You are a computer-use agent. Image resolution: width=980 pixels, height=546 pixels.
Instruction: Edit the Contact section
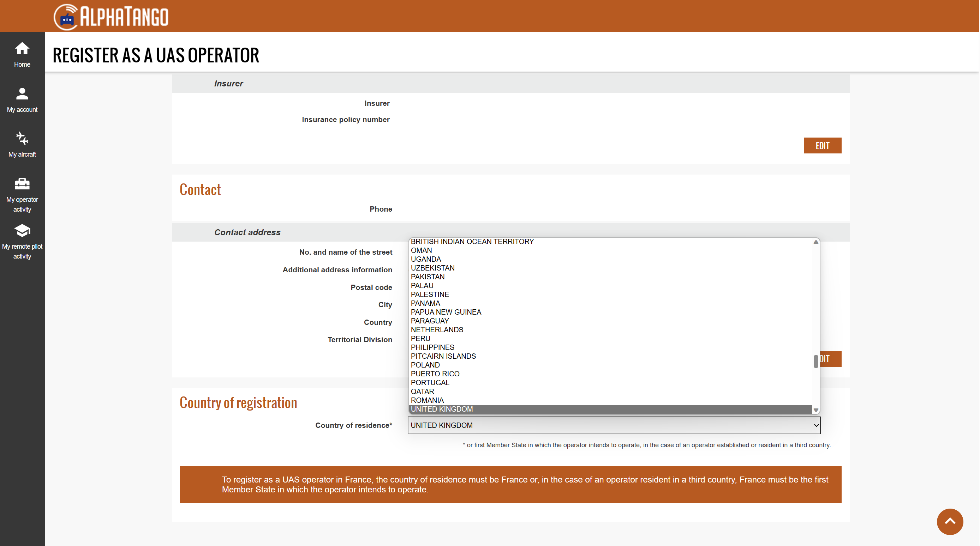pyautogui.click(x=830, y=359)
